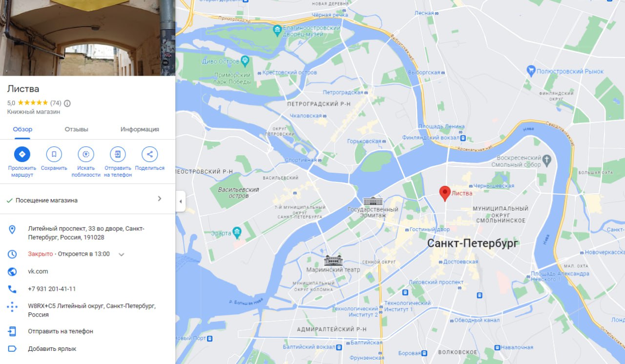Switch to the Информация tab
This screenshot has height=364, width=625.
point(140,129)
